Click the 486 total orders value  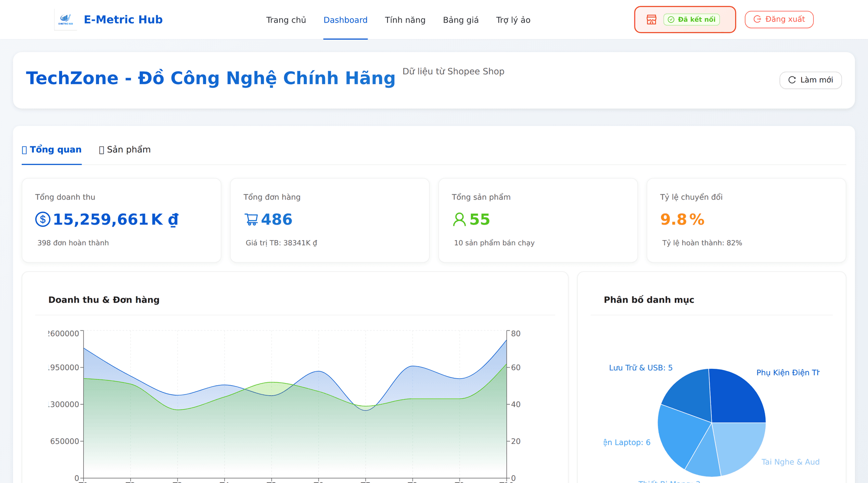point(277,219)
